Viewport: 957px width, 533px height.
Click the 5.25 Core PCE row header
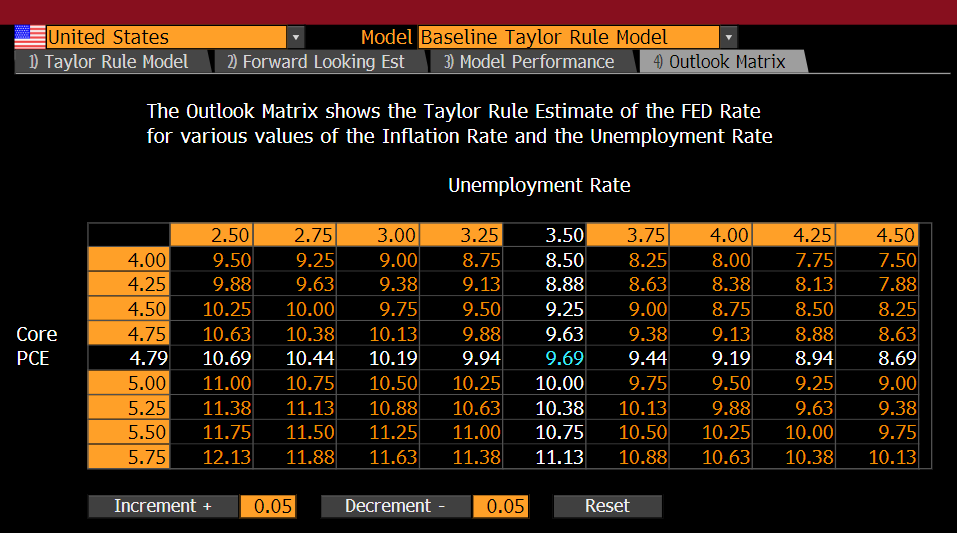click(129, 407)
